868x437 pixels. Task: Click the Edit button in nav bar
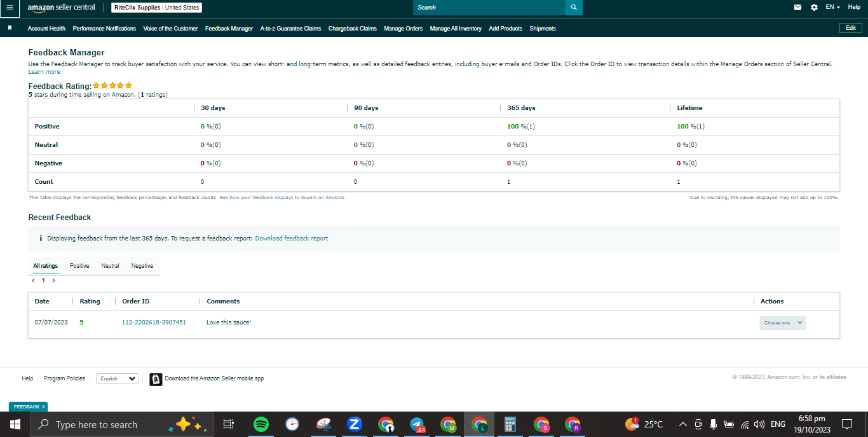point(851,28)
